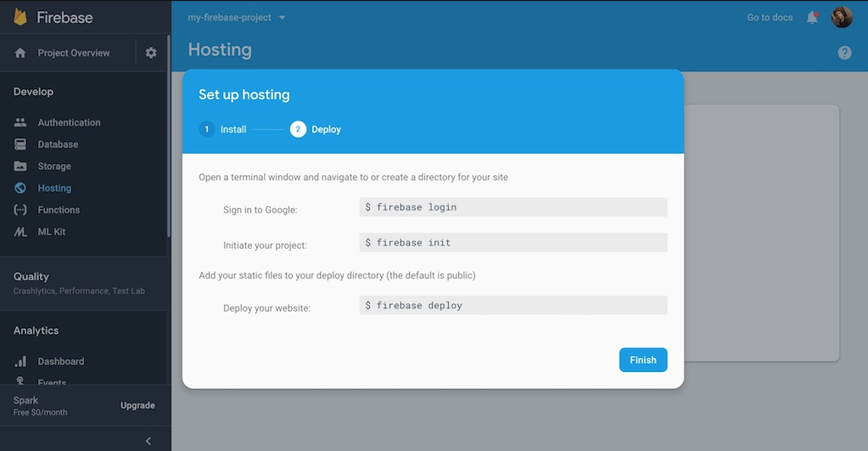The image size is (868, 451).
Task: Click 'Set up hosting' dialog title
Action: (244, 95)
